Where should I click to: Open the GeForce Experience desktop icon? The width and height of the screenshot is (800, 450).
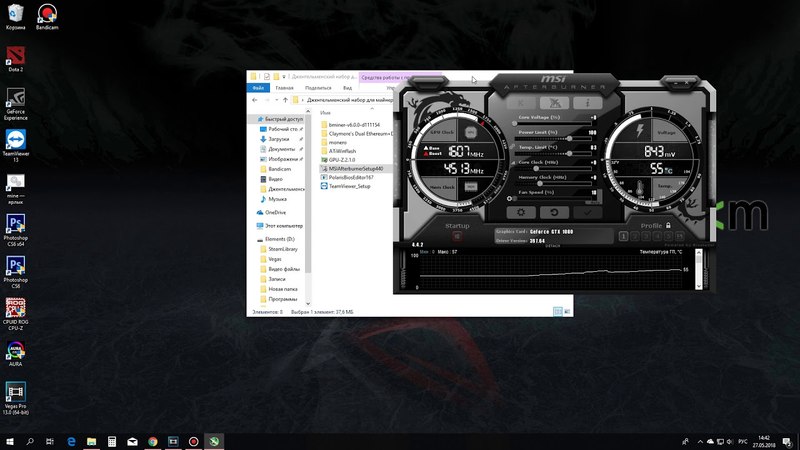coord(16,104)
